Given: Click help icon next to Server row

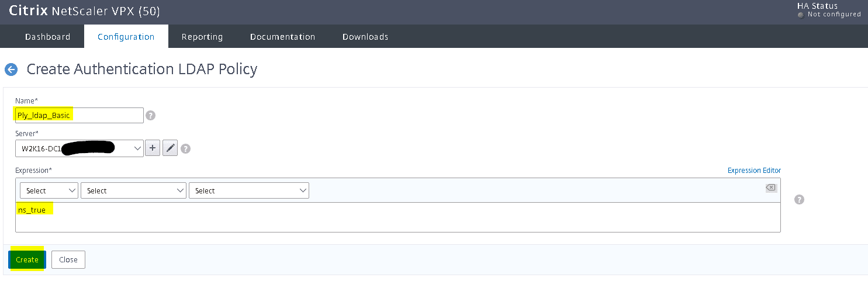Looking at the screenshot, I should coord(186,149).
